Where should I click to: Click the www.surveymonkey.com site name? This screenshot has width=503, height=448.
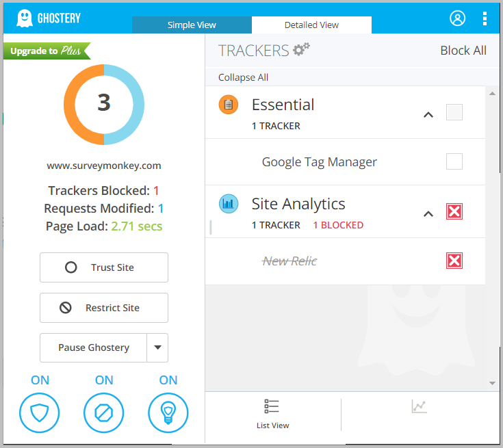(x=104, y=166)
